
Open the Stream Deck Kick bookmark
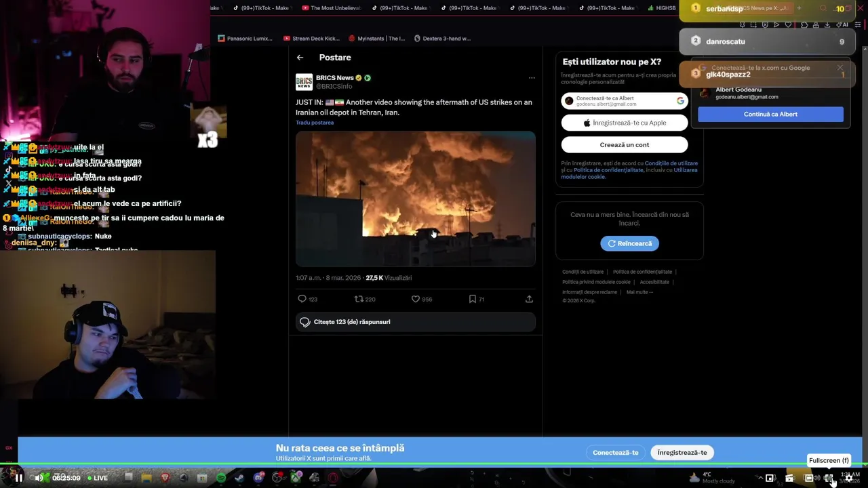[311, 39]
